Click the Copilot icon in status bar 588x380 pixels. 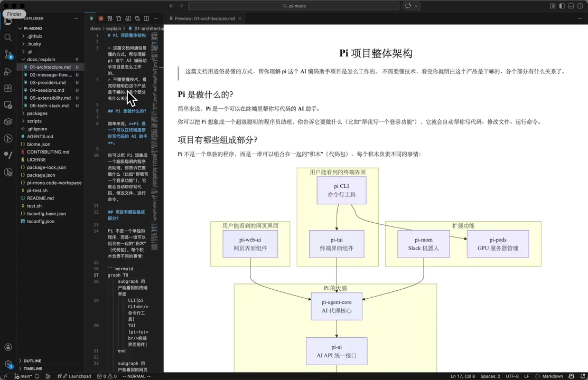click(572, 376)
